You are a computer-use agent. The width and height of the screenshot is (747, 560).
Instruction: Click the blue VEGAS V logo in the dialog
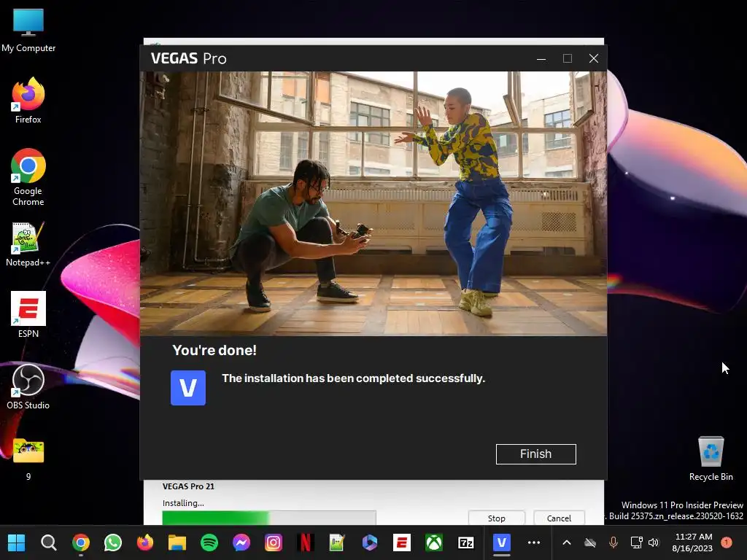188,388
